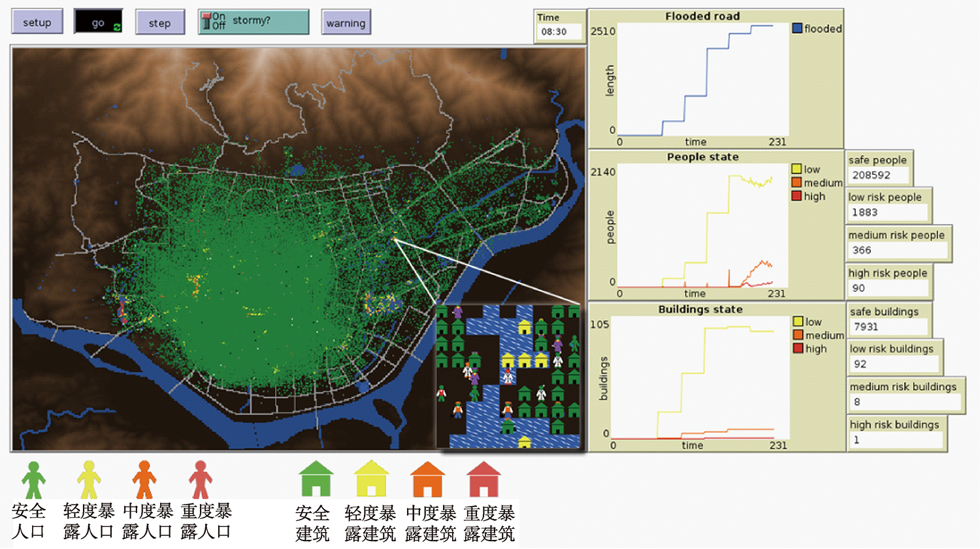Click the red high exposure person icon
The width and height of the screenshot is (980, 549).
click(201, 480)
